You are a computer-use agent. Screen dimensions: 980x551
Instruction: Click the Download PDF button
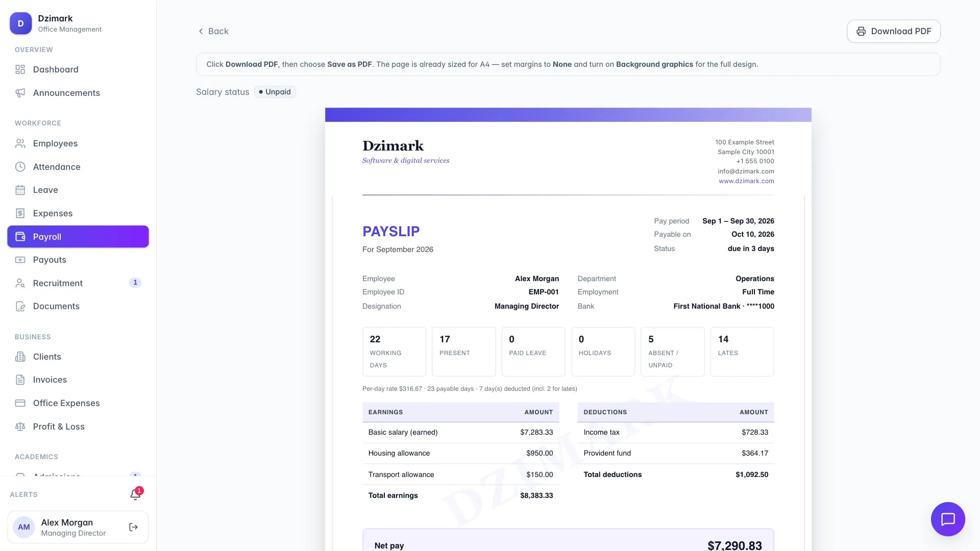[894, 31]
